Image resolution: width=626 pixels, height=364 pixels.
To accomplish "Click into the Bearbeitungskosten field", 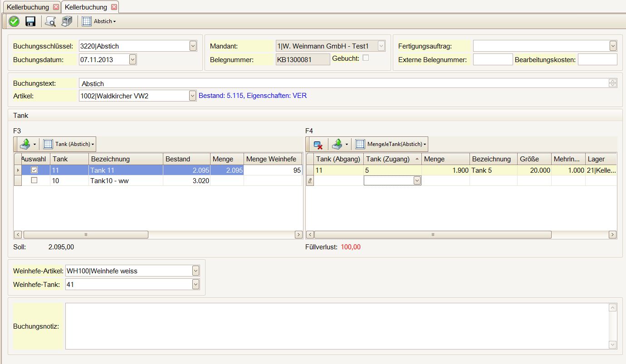I will pyautogui.click(x=597, y=59).
